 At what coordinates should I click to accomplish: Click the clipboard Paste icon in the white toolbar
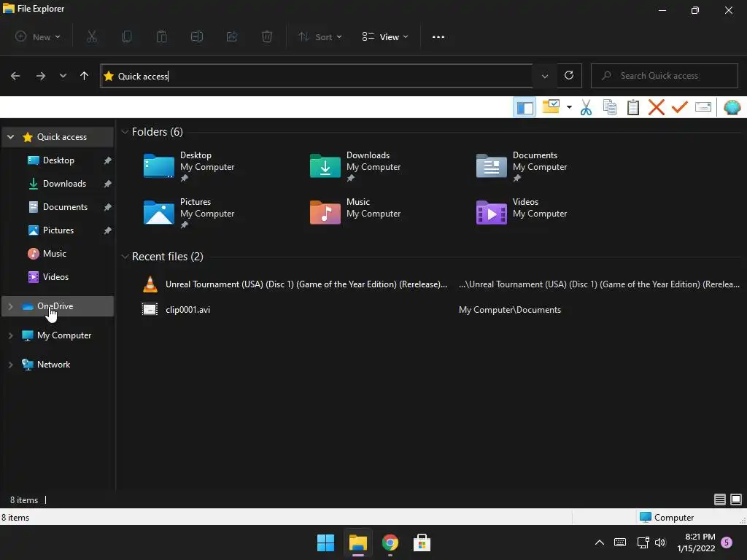coord(633,107)
